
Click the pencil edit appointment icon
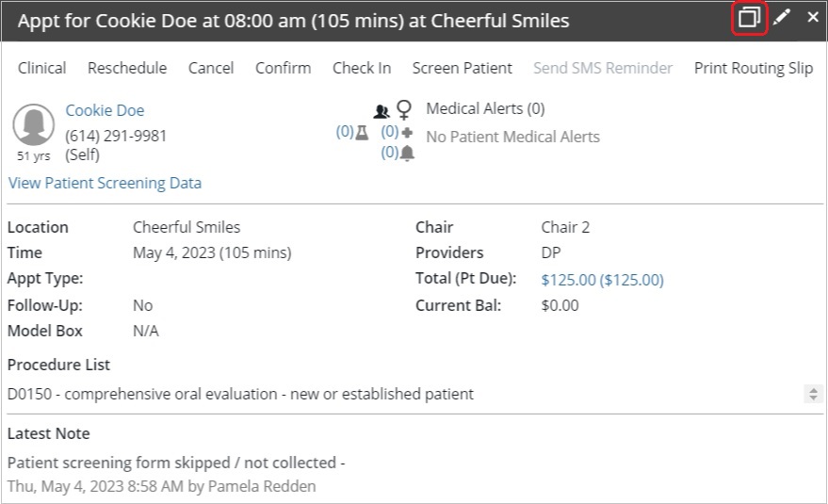coord(782,18)
